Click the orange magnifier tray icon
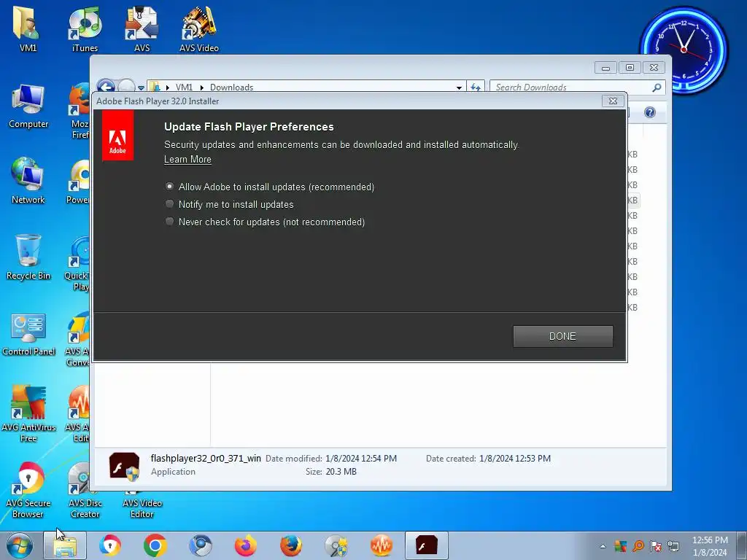 pyautogui.click(x=638, y=546)
